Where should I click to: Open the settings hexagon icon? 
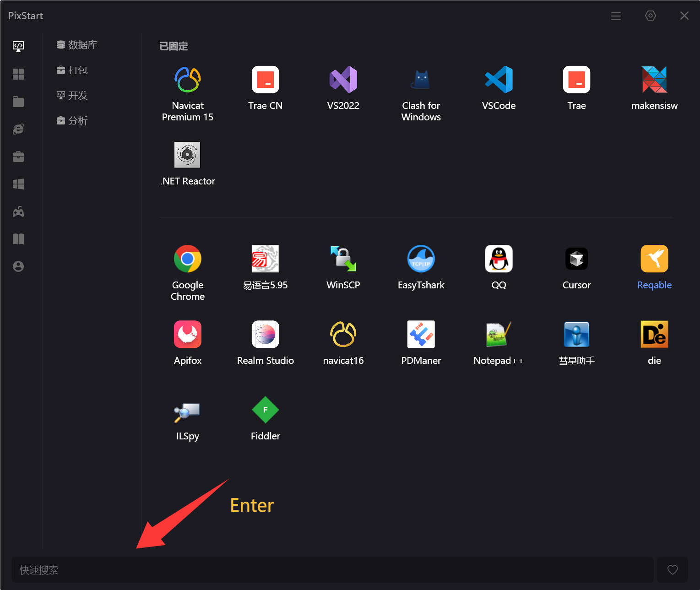point(650,16)
